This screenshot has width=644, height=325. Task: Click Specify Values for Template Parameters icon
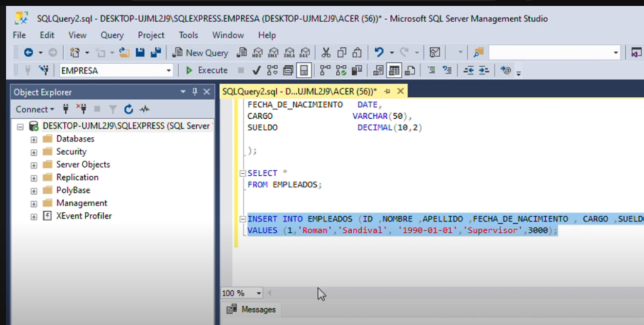[506, 70]
